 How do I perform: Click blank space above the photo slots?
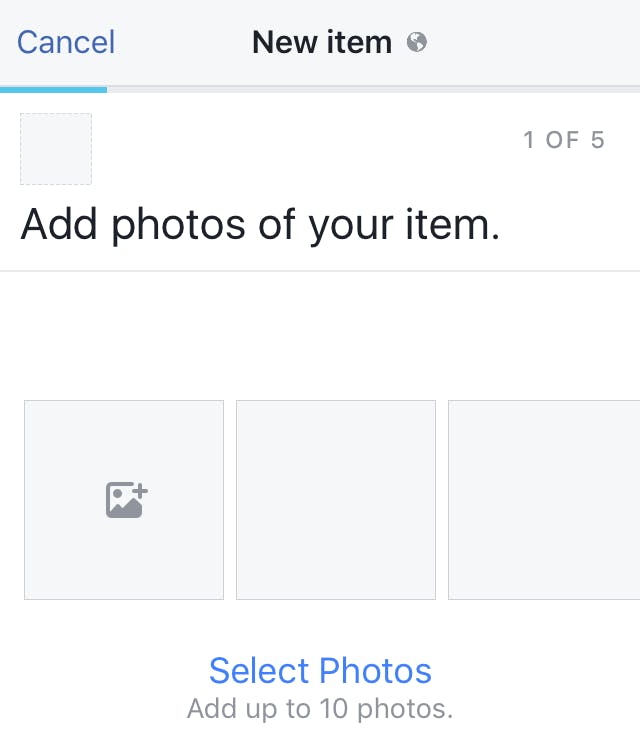pos(320,335)
